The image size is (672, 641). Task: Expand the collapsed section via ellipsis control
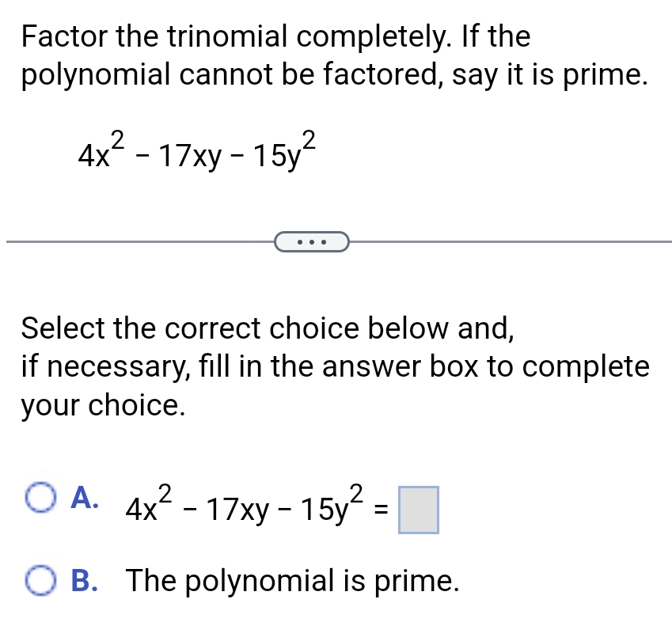click(x=311, y=241)
